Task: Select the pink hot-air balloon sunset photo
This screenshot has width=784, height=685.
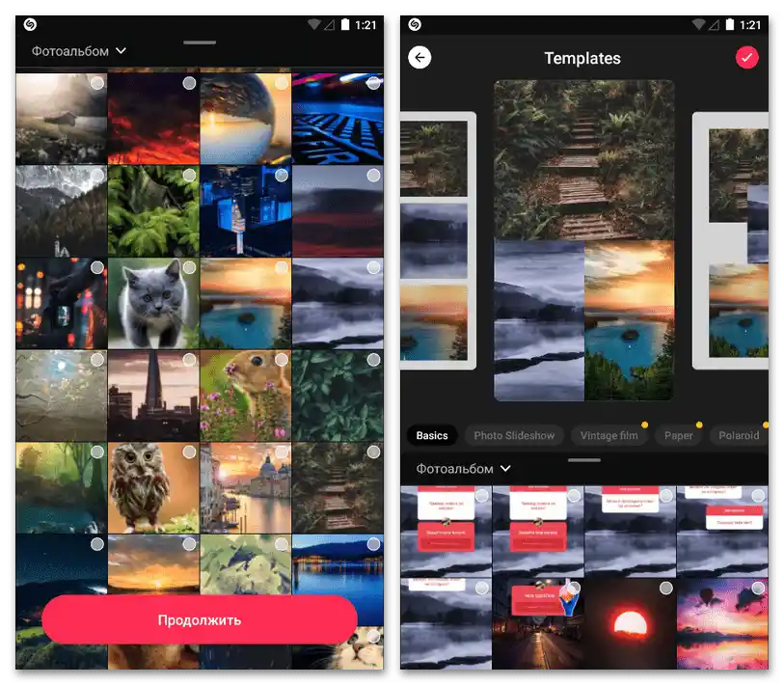Action: coord(722,624)
